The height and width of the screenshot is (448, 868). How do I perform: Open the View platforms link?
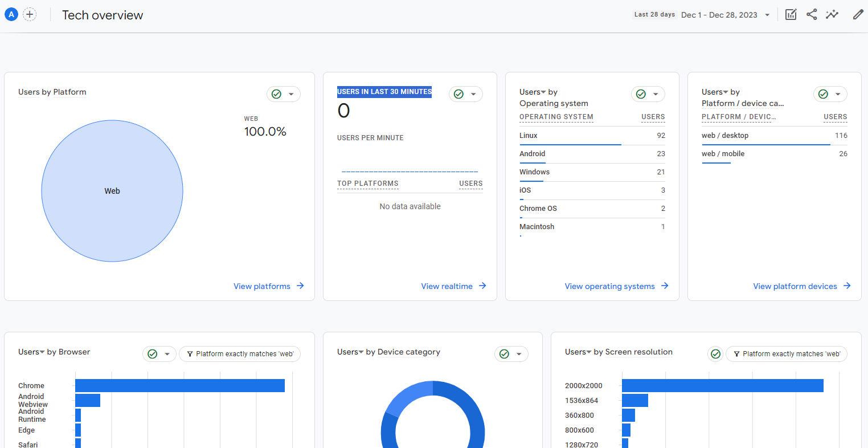(262, 286)
